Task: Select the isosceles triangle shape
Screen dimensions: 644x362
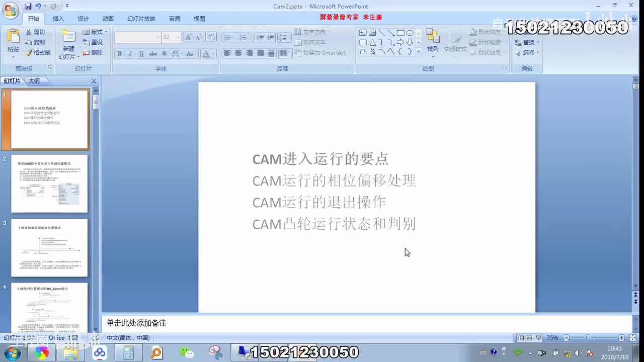Action: (372, 42)
